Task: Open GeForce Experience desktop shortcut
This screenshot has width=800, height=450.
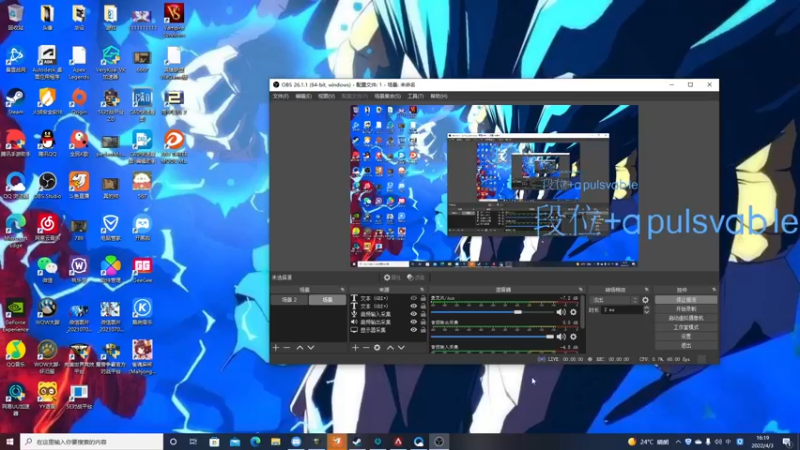Action: [15, 314]
